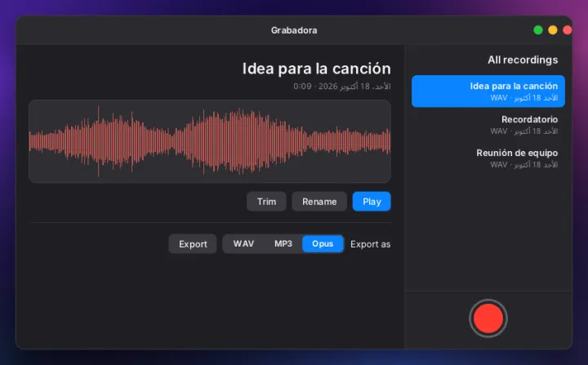Open Trim for this recording

(x=266, y=202)
